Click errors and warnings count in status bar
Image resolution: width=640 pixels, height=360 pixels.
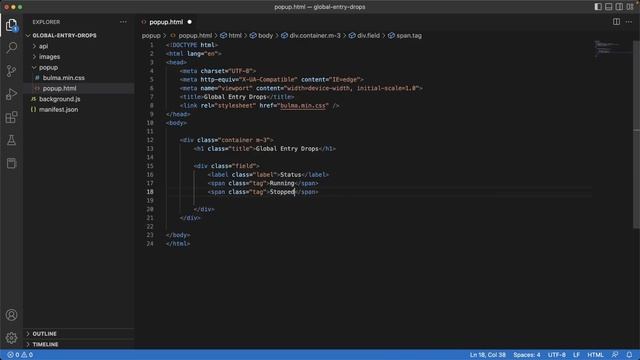[x=20, y=355]
